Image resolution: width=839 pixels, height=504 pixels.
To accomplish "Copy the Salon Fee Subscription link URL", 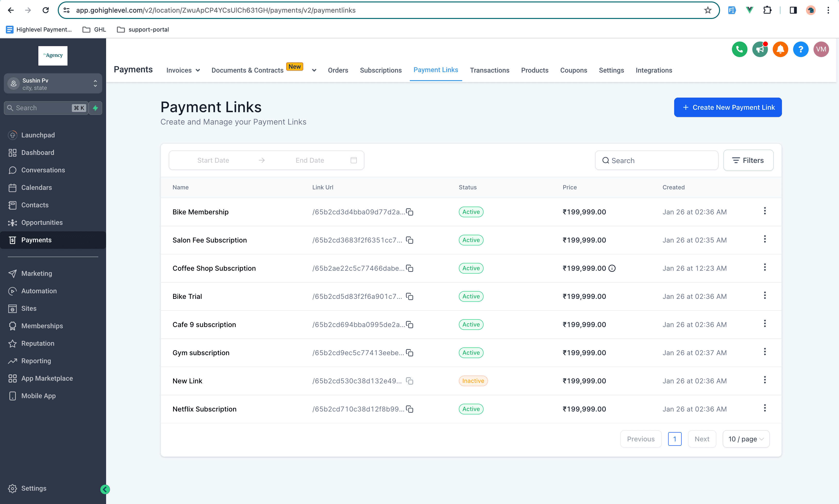I will (x=410, y=240).
